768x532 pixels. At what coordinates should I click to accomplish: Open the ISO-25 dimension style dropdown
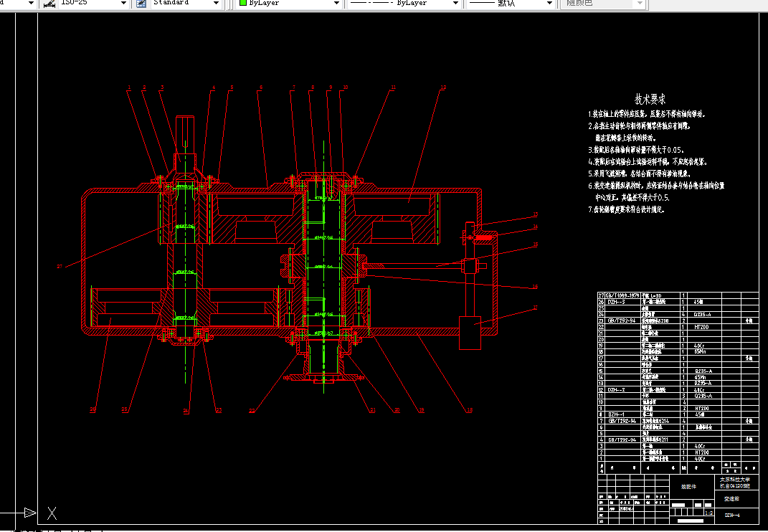123,3
